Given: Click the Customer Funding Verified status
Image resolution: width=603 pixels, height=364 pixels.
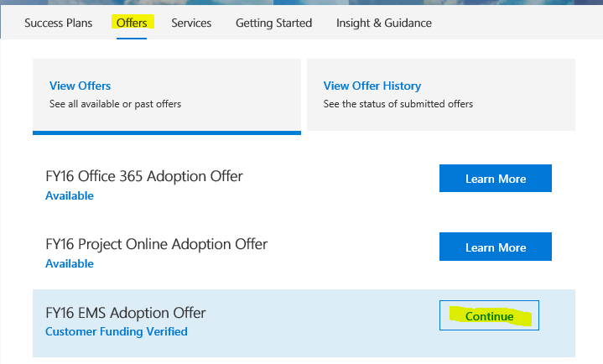Looking at the screenshot, I should click(x=116, y=331).
